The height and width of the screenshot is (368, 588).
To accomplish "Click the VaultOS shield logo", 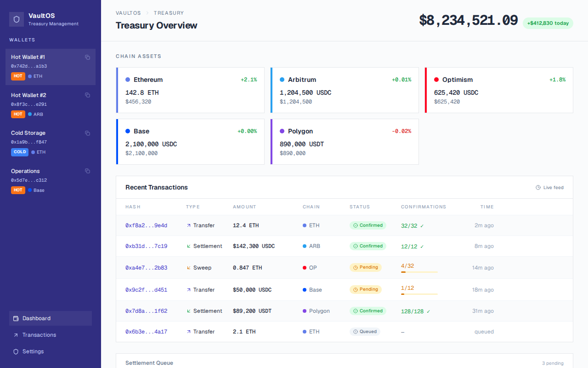I will pos(16,19).
